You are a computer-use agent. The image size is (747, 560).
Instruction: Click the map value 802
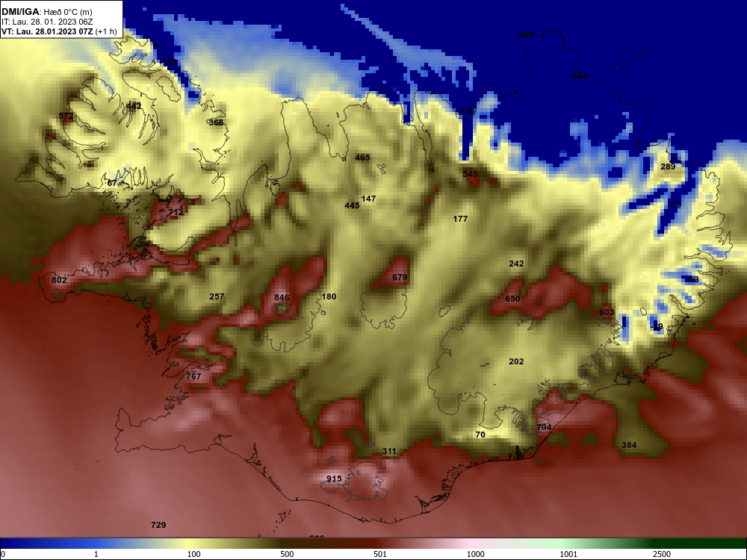(x=59, y=280)
